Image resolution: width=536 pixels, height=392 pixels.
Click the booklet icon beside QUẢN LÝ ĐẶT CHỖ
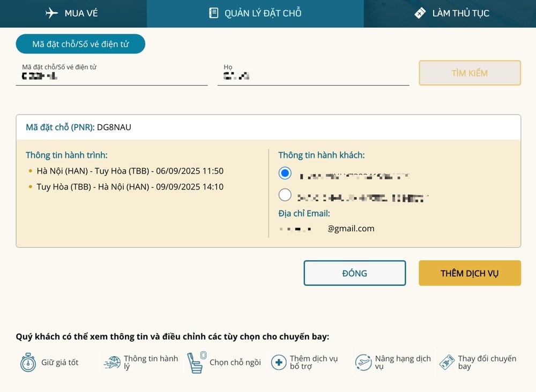click(214, 13)
